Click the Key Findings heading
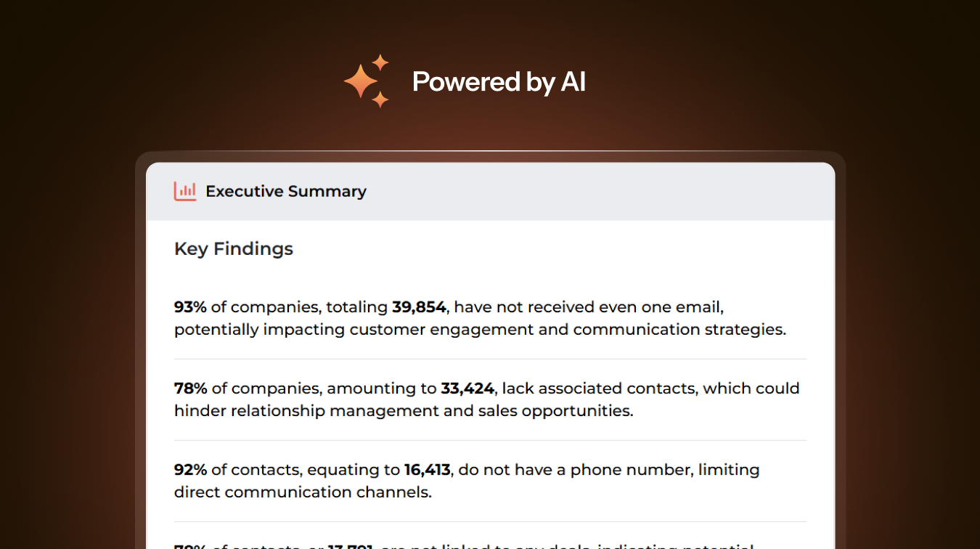This screenshot has width=980, height=549. coord(234,249)
